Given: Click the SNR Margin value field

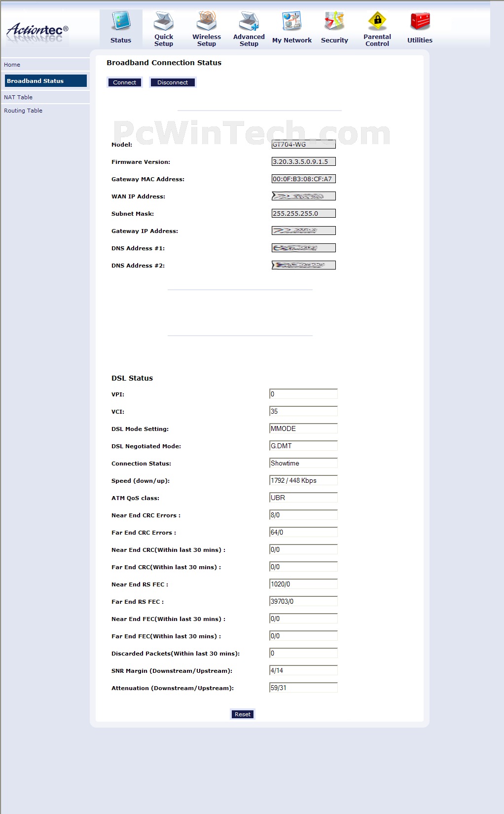Looking at the screenshot, I should pyautogui.click(x=303, y=670).
